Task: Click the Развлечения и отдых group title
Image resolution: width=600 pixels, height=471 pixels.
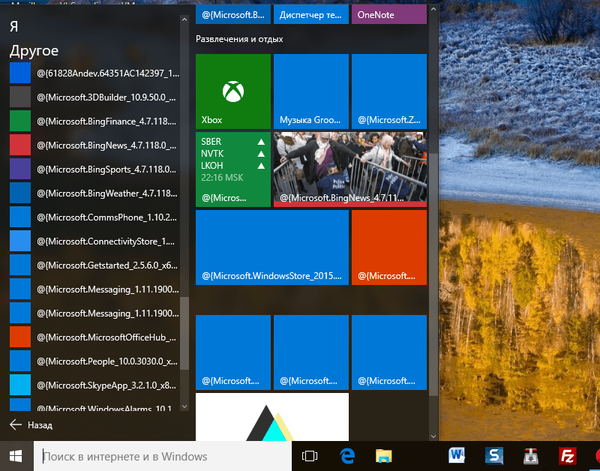Action: (x=240, y=39)
